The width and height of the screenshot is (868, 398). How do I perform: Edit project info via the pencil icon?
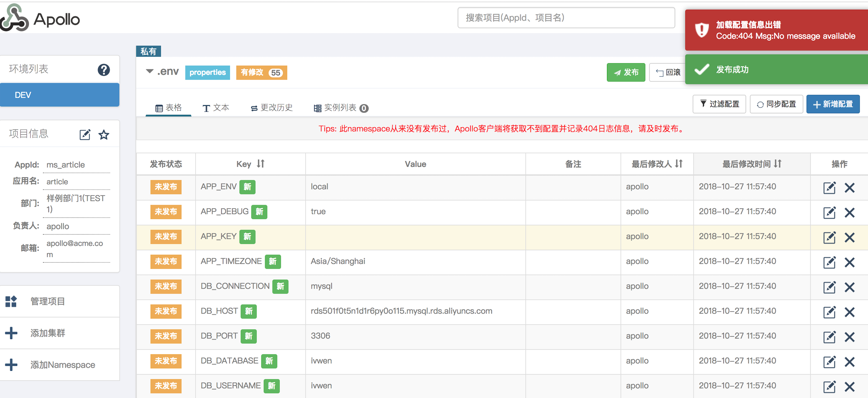[x=84, y=134]
